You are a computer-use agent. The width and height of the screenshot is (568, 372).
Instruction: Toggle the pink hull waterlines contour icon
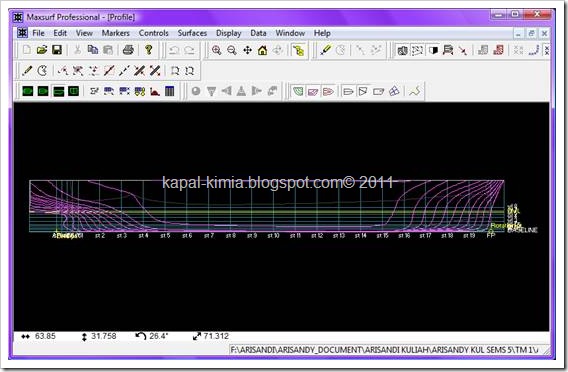328,91
